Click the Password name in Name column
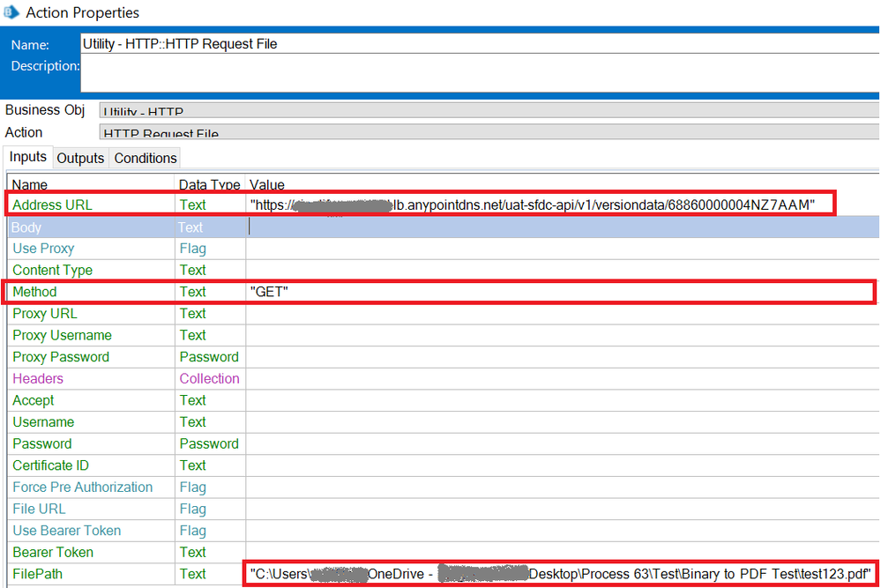The height and width of the screenshot is (588, 881). [x=42, y=444]
